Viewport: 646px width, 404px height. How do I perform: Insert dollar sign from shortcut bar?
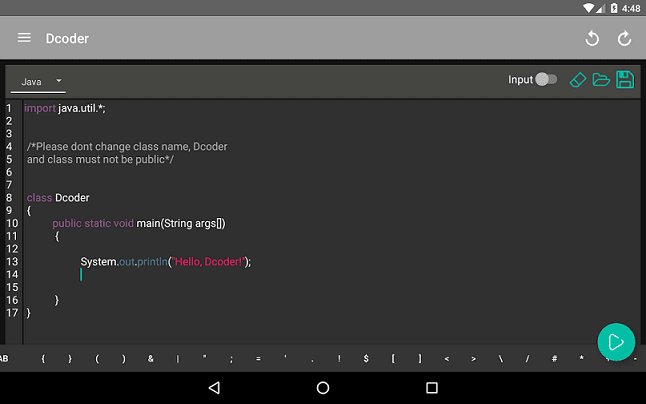coord(366,358)
